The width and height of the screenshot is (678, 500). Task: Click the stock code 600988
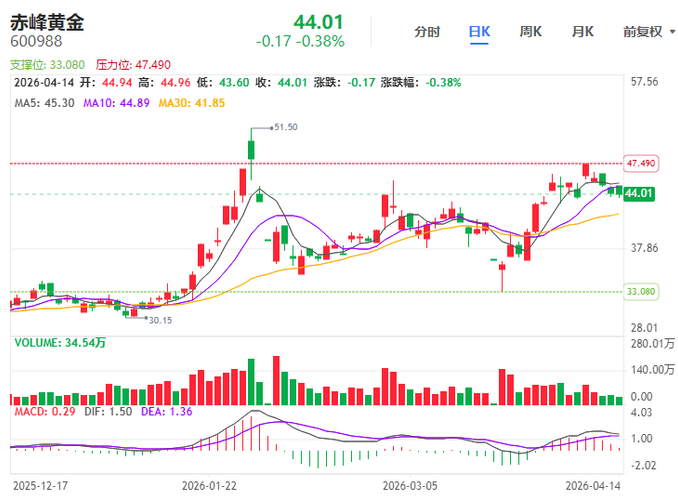click(x=36, y=42)
